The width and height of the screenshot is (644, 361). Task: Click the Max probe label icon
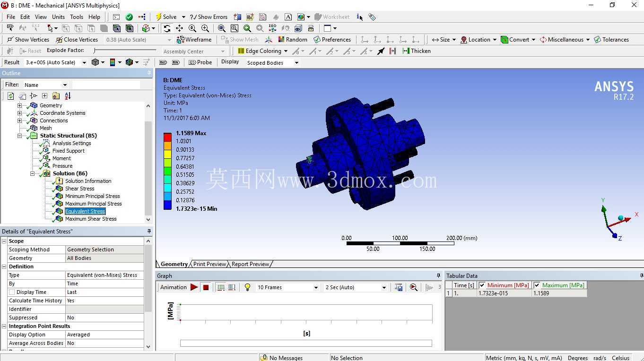(x=163, y=62)
